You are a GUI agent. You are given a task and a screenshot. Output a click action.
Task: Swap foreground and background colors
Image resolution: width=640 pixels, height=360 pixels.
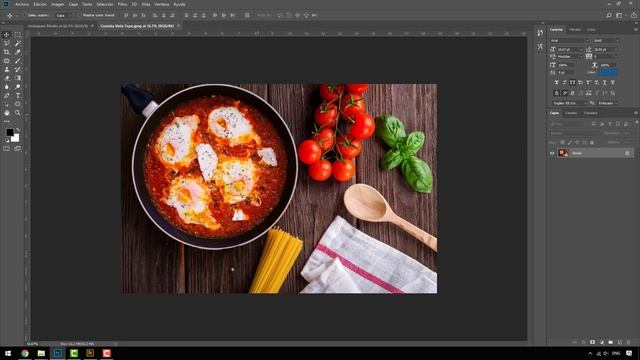pyautogui.click(x=18, y=130)
